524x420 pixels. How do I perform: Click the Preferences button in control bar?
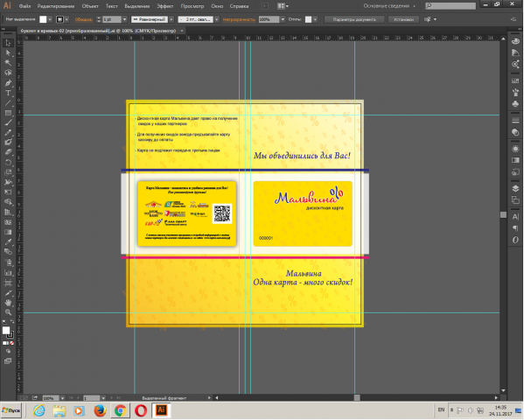403,19
